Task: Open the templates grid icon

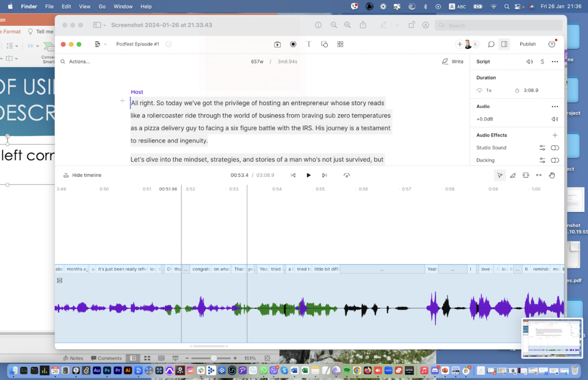Action: click(x=340, y=44)
